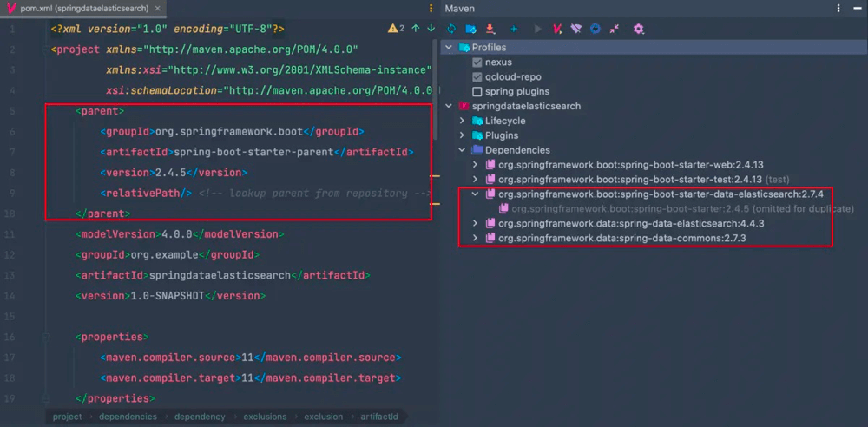Expand spring-boot-starter-web dependency
This screenshot has height=427, width=868.
pyautogui.click(x=476, y=165)
